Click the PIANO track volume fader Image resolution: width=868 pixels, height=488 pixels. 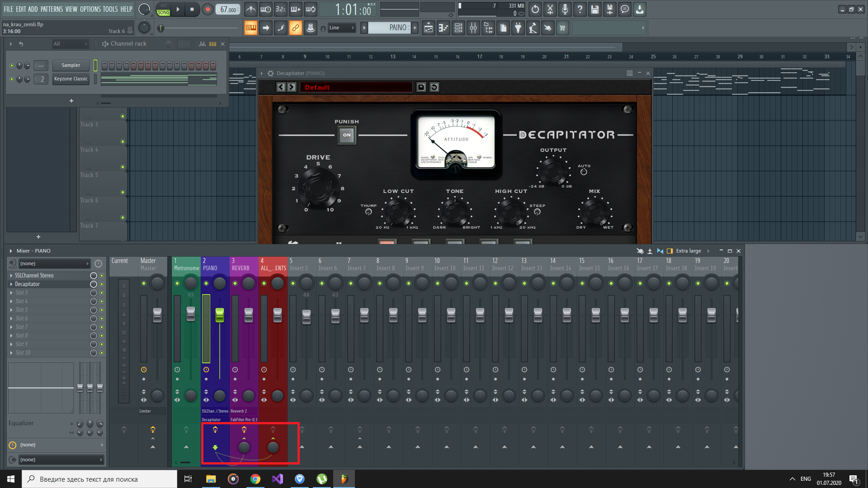[x=220, y=315]
